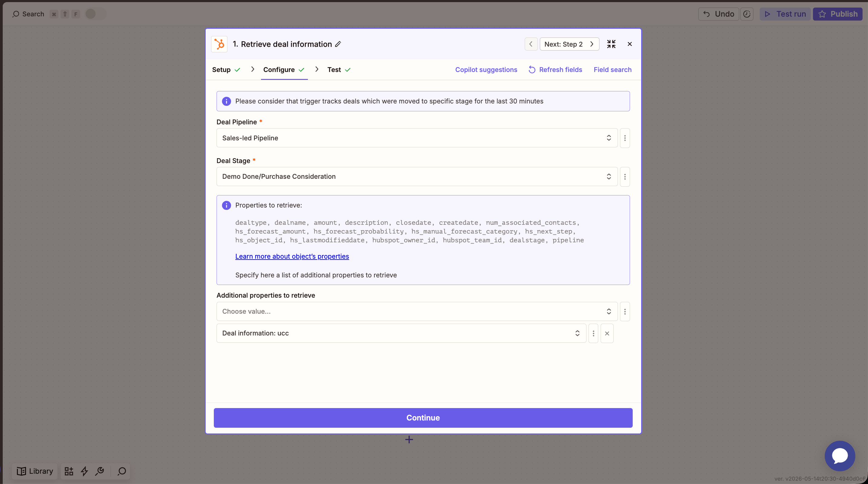
Task: Open Copilot suggestions
Action: point(486,70)
